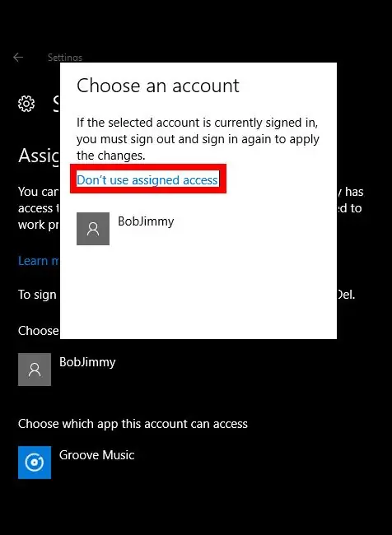Click Choose which app this account can access
The image size is (392, 535).
click(x=133, y=424)
